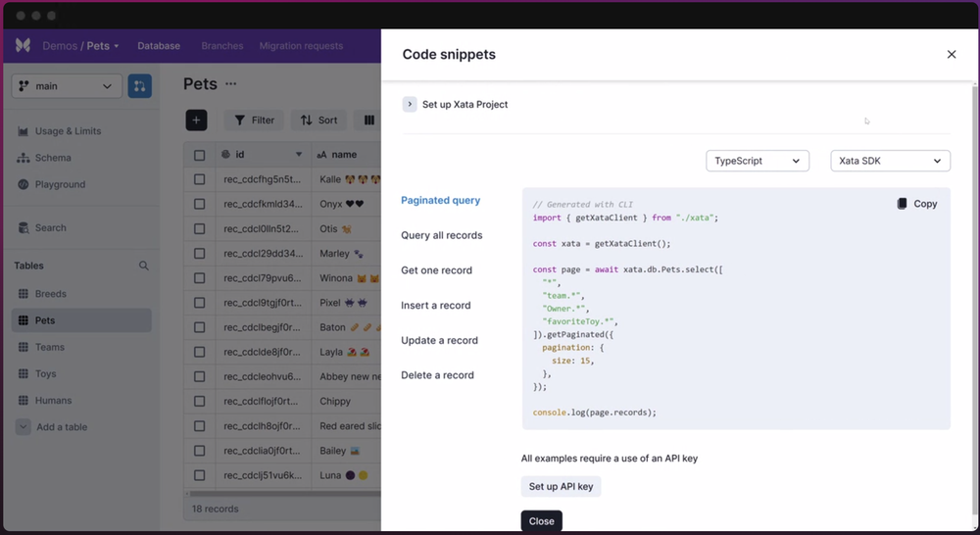Open the id column sort arrow
980x535 pixels.
[299, 155]
